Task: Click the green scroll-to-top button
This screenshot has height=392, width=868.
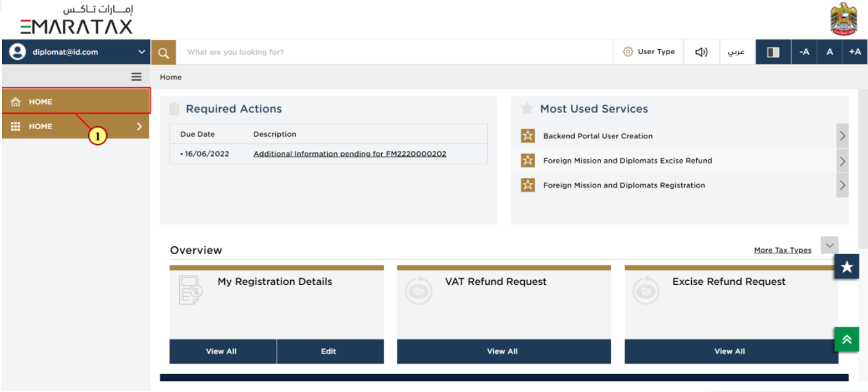Action: tap(846, 339)
